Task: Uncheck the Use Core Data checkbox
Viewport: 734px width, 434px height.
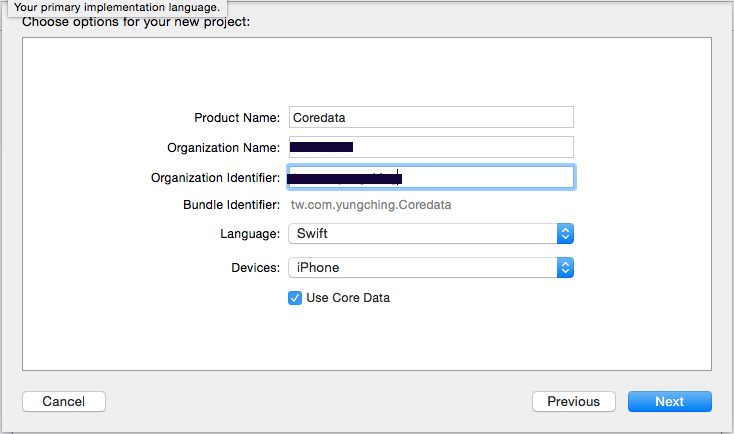Action: 295,298
